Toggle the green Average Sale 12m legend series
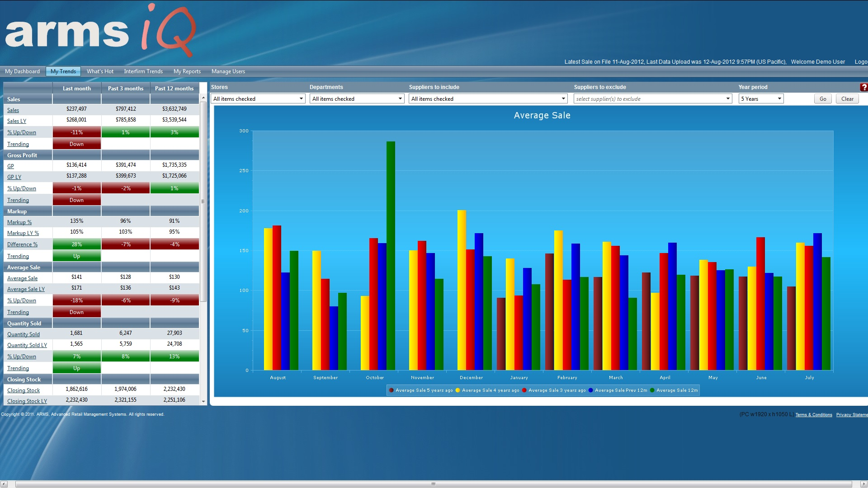The width and height of the screenshot is (868, 488). (x=676, y=390)
